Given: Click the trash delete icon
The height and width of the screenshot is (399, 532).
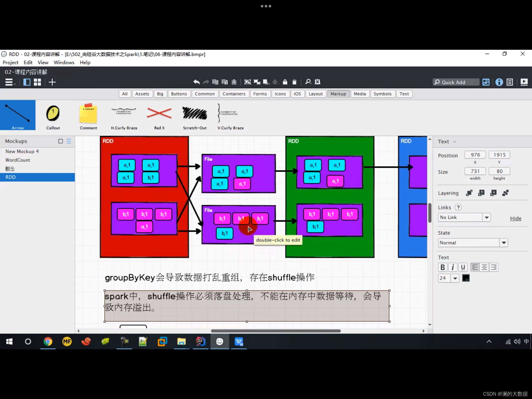Looking at the screenshot, I should (294, 82).
